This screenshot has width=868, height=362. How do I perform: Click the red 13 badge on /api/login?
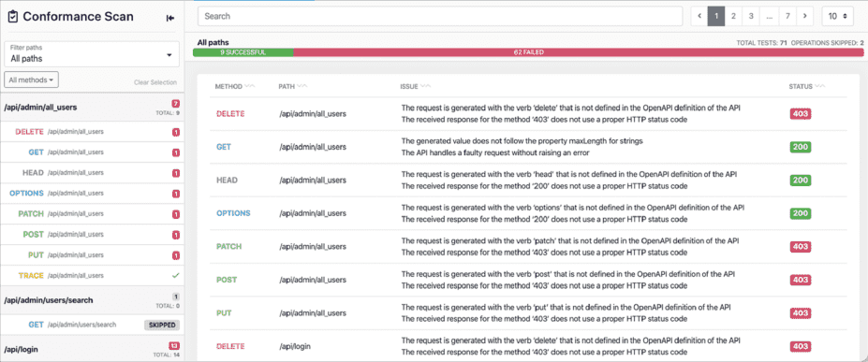point(175,346)
